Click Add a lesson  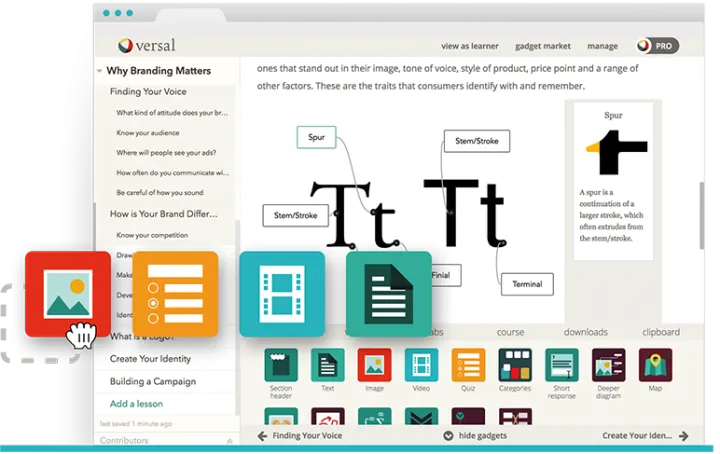tap(136, 403)
